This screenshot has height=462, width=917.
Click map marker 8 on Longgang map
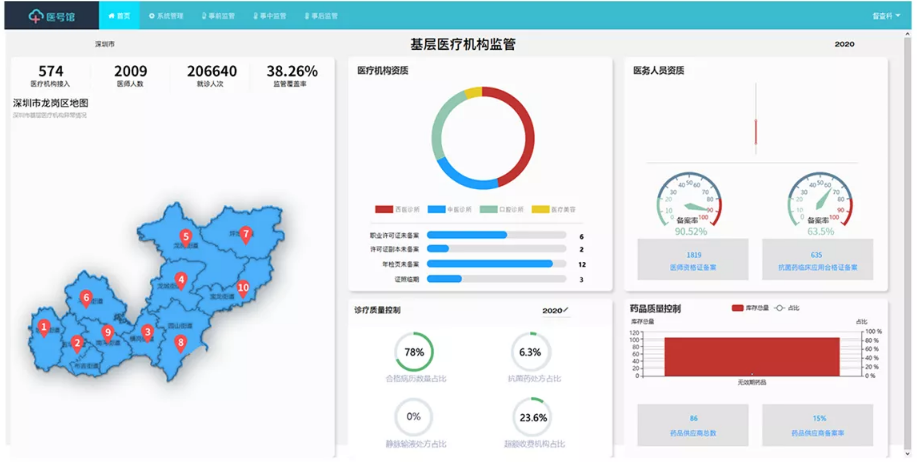coord(181,344)
